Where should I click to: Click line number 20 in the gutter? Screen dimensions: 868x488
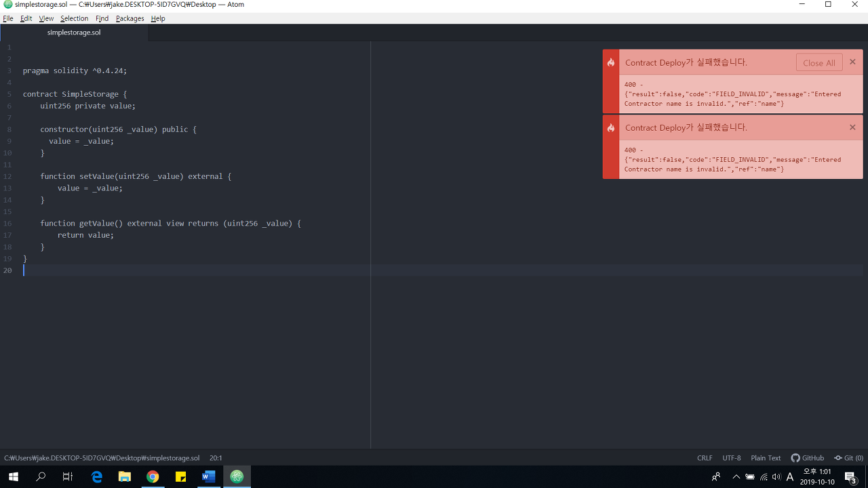(7, 270)
